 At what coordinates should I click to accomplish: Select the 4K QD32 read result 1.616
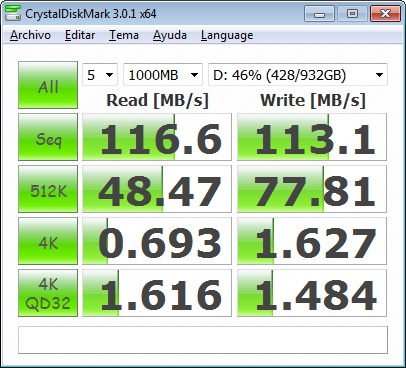[157, 293]
